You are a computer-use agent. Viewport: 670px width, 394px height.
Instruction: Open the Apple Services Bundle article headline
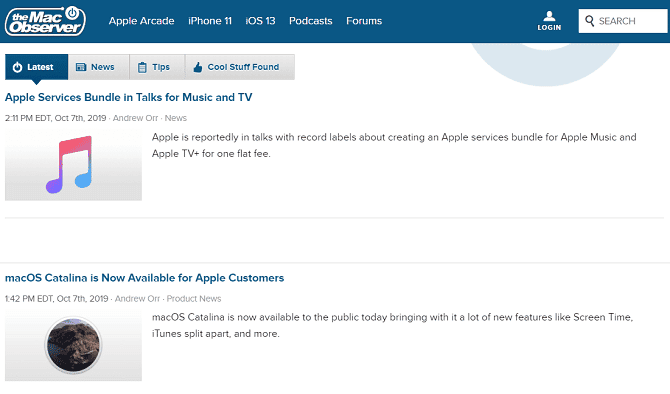coord(129,97)
